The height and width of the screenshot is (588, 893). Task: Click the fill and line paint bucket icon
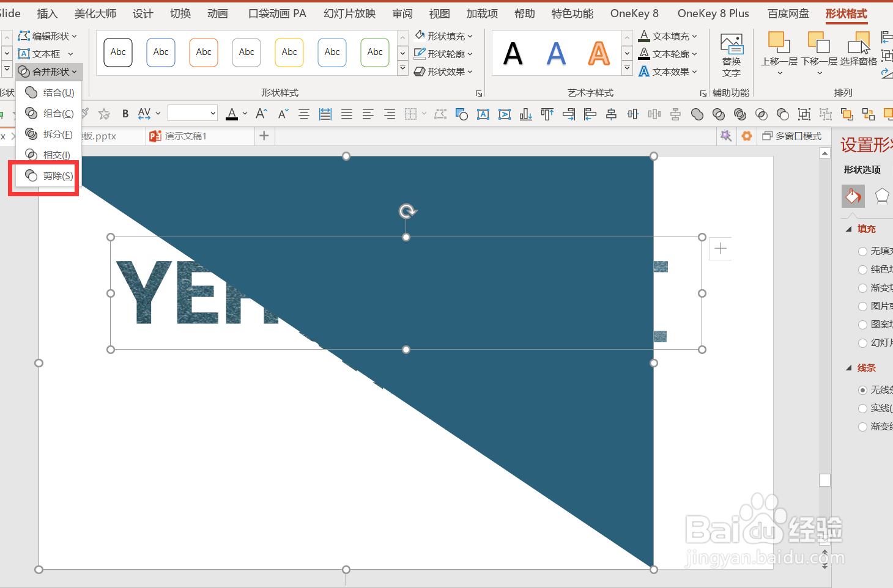coord(853,196)
